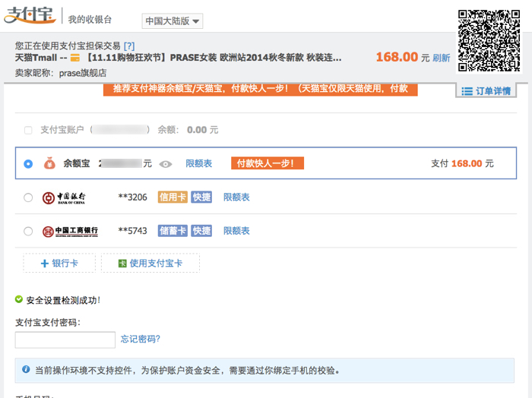Click the orange 推荐支付神器余额宝 banner

[x=260, y=89]
